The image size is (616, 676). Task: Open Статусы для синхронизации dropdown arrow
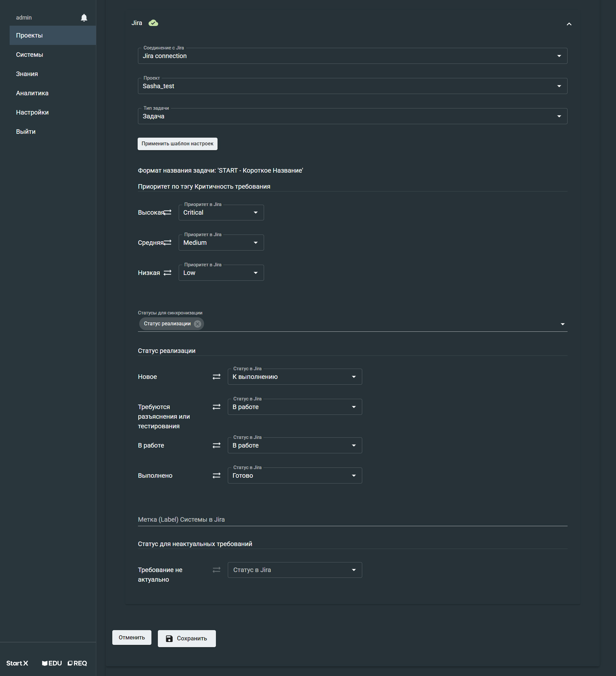[562, 324]
